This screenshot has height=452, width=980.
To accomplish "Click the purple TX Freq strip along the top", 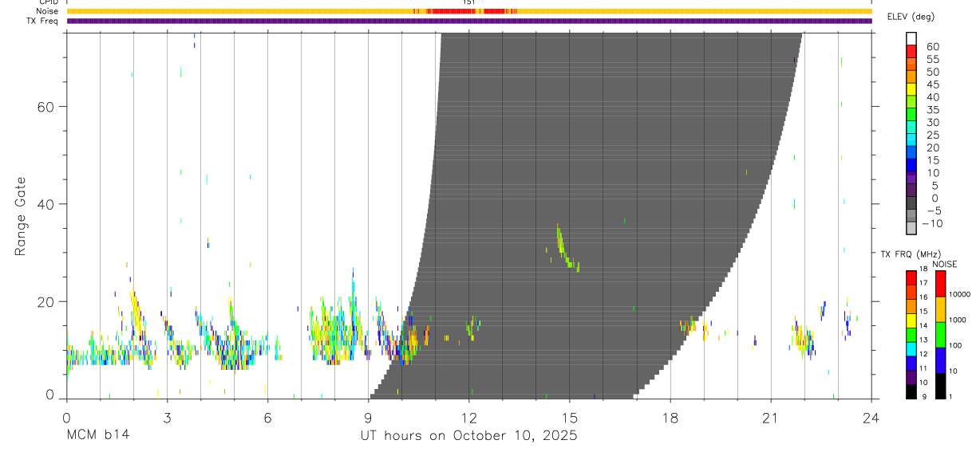I will click(469, 21).
